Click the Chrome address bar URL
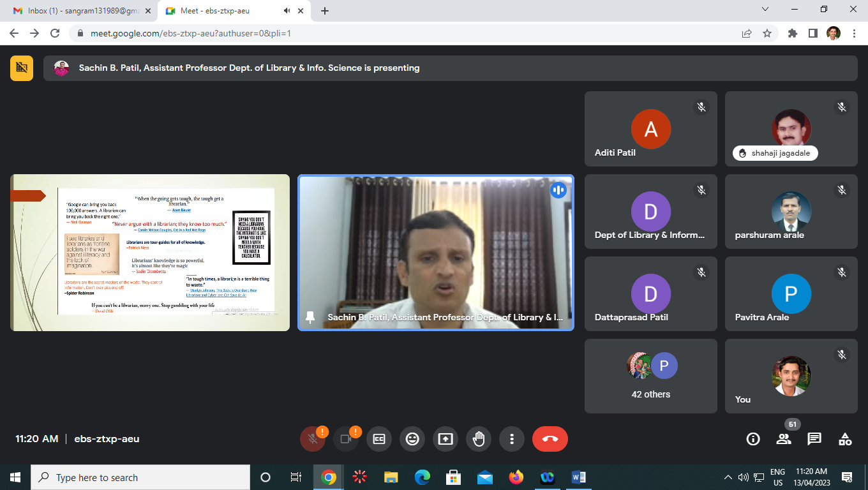Image resolution: width=868 pixels, height=490 pixels. (191, 33)
